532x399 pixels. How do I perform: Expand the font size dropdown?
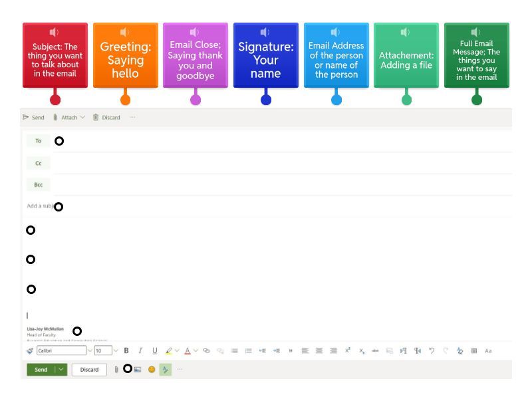(116, 350)
